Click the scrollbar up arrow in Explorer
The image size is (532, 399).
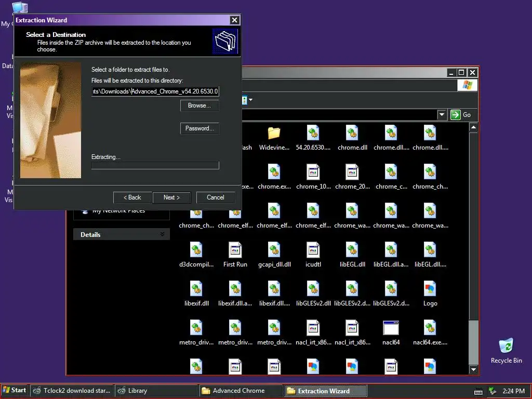click(473, 128)
